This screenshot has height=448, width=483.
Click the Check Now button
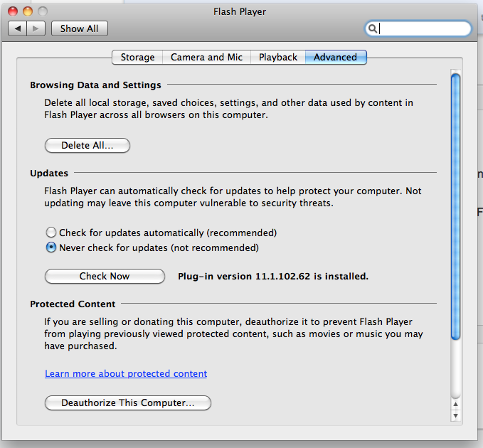(105, 276)
